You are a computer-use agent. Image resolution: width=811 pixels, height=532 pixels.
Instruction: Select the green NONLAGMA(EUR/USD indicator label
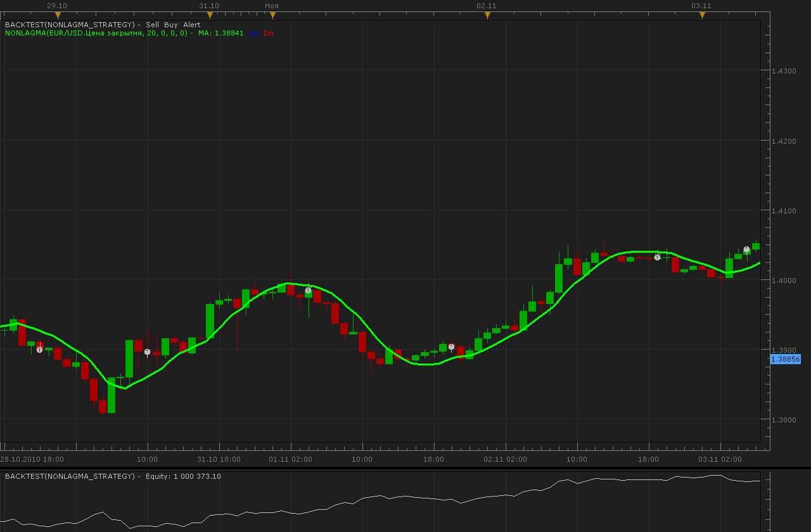pyautogui.click(x=96, y=33)
